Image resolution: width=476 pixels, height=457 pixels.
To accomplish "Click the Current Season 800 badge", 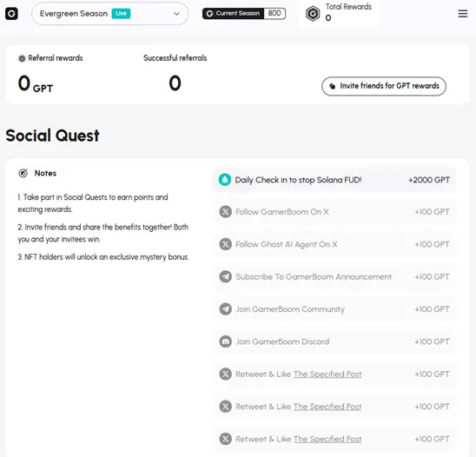I will point(244,13).
